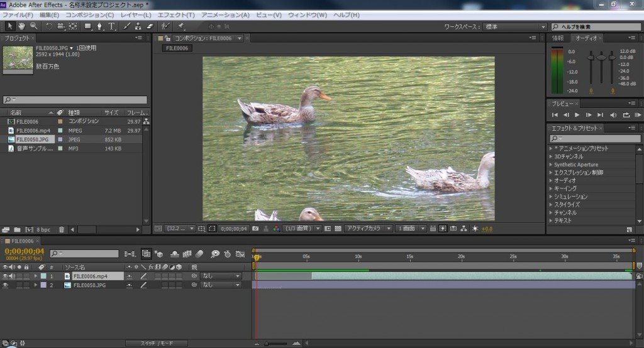This screenshot has width=644, height=348.
Task: Select FILE0006.mp4 in project list
Action: [x=33, y=131]
